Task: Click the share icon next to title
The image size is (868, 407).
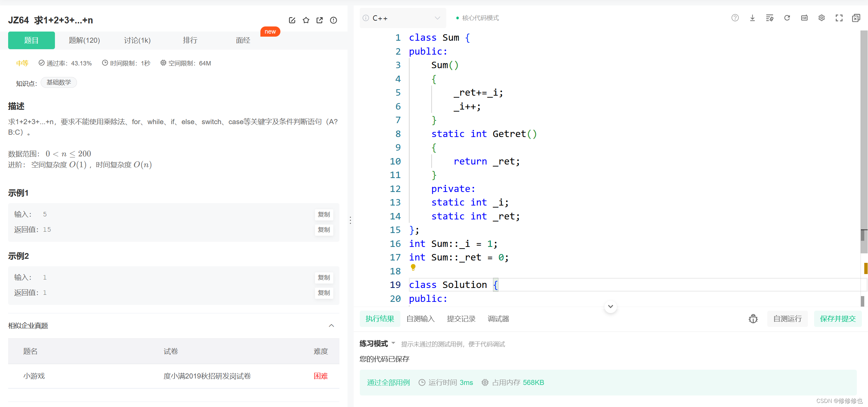Action: pos(319,20)
